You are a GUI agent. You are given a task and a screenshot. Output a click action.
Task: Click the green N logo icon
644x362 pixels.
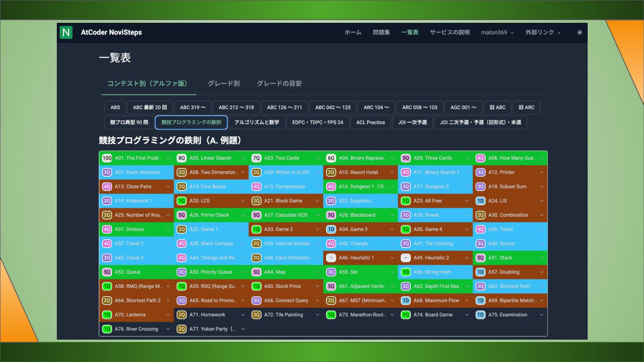point(66,32)
